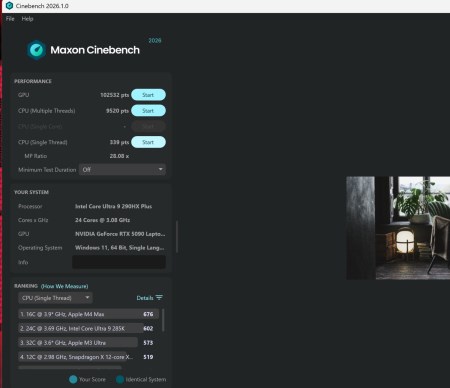Image resolution: width=450 pixels, height=388 pixels.
Task: Click the left panel vertical scrollbar
Action: click(177, 236)
